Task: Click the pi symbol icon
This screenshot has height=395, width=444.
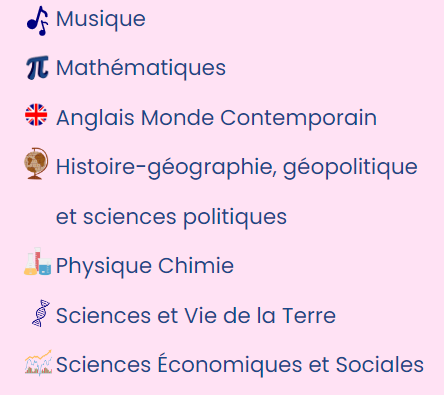Action: (37, 68)
